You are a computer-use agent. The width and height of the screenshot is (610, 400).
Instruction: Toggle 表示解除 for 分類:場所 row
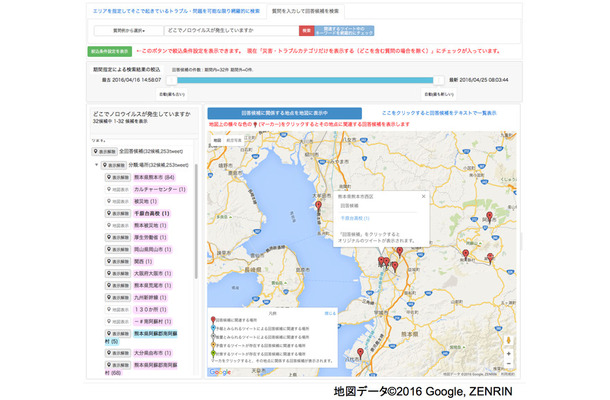[114, 165]
